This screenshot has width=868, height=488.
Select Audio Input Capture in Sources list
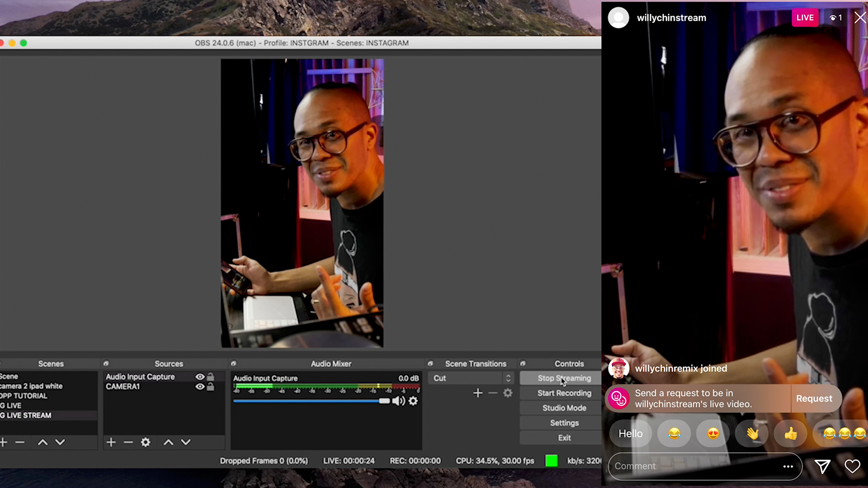pos(140,376)
